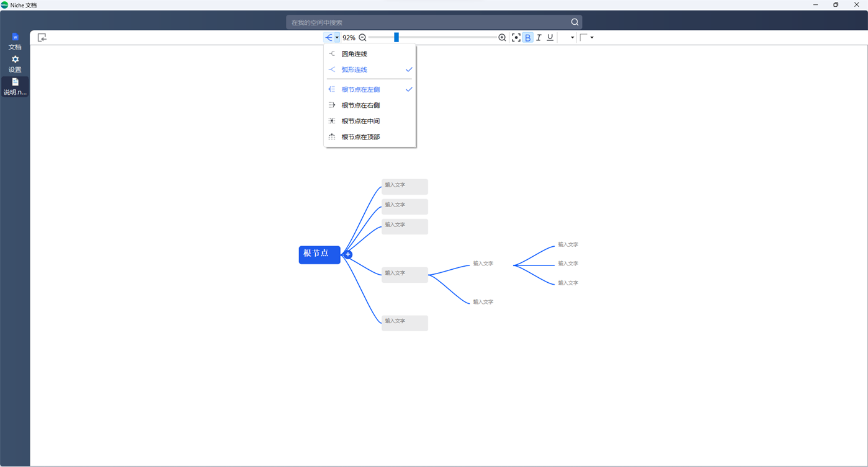Click the zoom in magnifier icon
Image resolution: width=868 pixels, height=467 pixels.
[502, 37]
